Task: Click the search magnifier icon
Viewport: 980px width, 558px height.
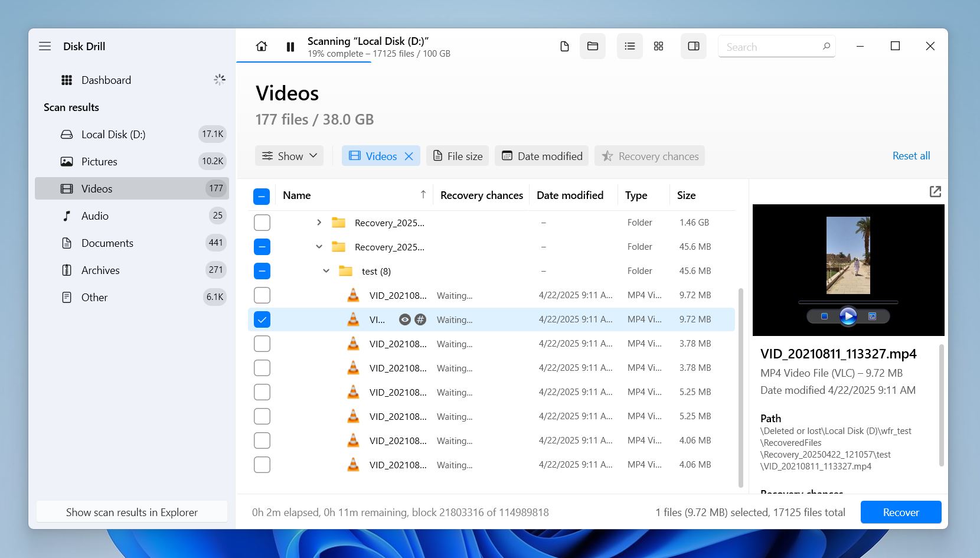Action: pos(826,46)
